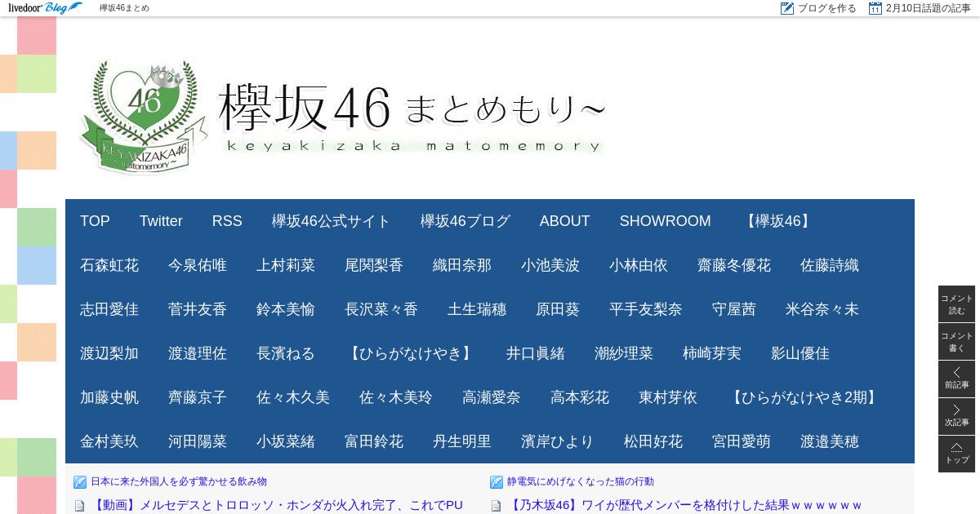Select member 佐々木久美

(x=293, y=397)
